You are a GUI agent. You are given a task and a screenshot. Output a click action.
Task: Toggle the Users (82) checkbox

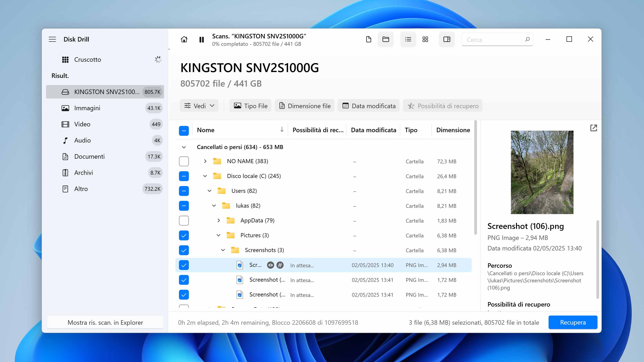click(184, 191)
